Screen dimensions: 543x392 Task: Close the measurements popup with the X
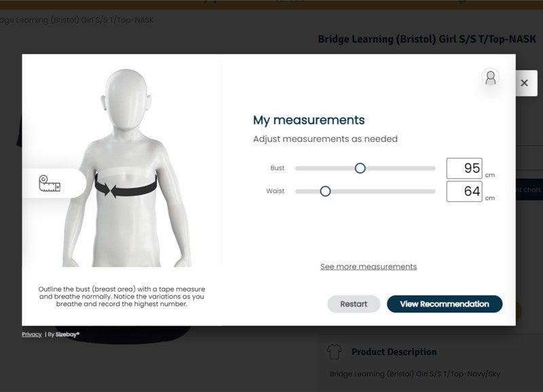click(523, 83)
